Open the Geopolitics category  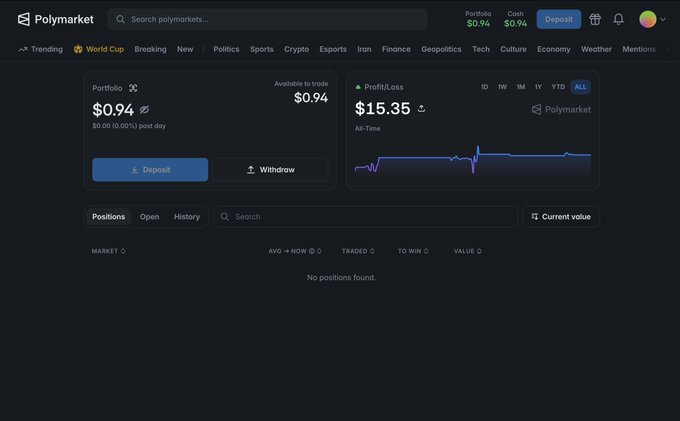point(441,49)
